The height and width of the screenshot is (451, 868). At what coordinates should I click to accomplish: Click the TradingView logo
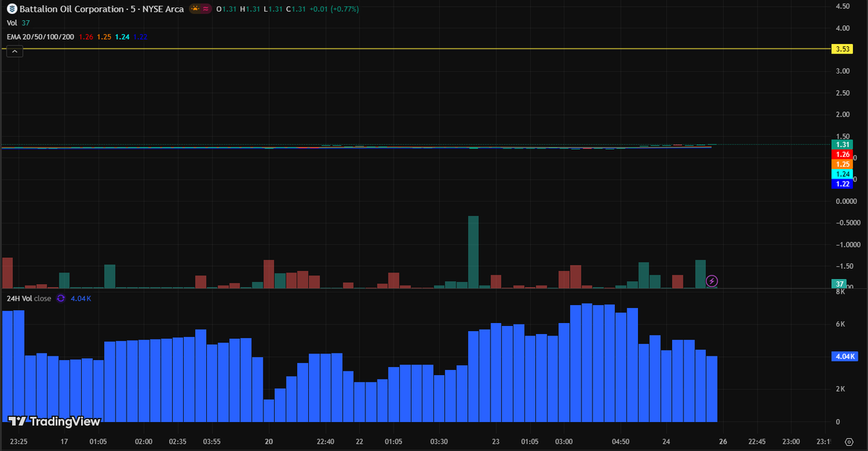(x=54, y=421)
